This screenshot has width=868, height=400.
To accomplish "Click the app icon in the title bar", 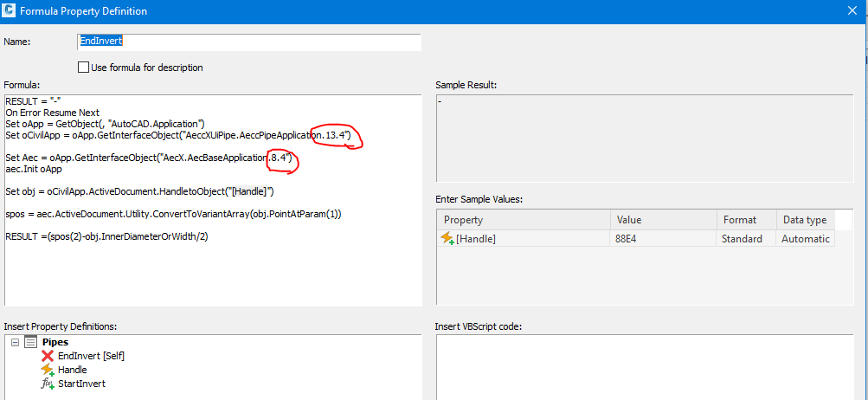I will coord(10,11).
